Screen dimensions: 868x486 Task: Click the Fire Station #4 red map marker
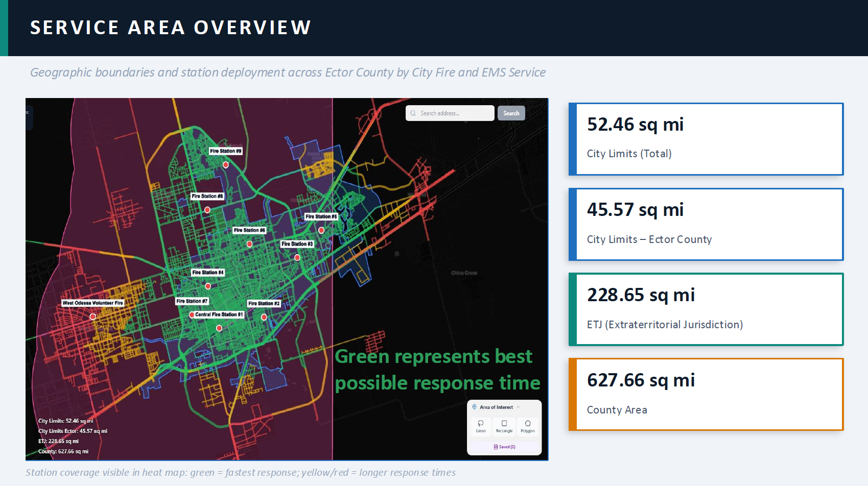(x=208, y=286)
